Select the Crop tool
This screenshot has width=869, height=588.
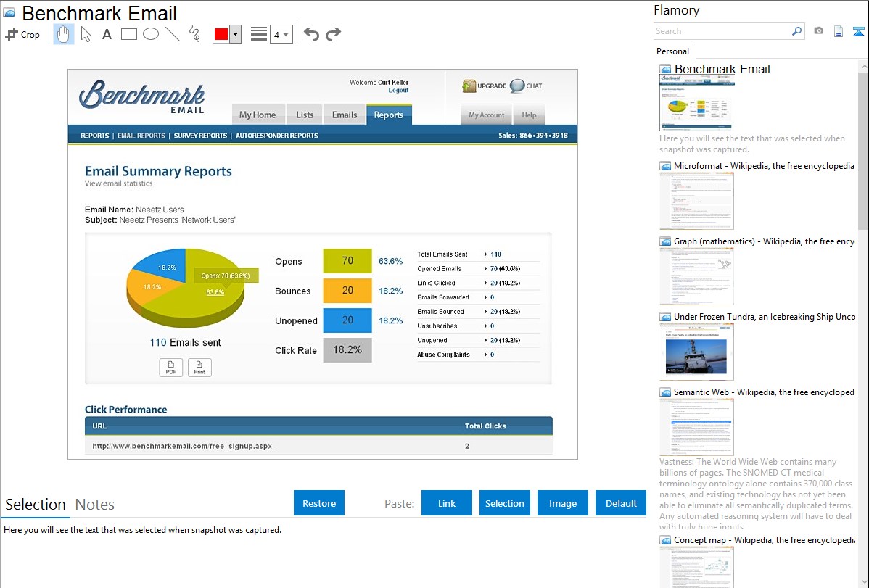pos(22,34)
